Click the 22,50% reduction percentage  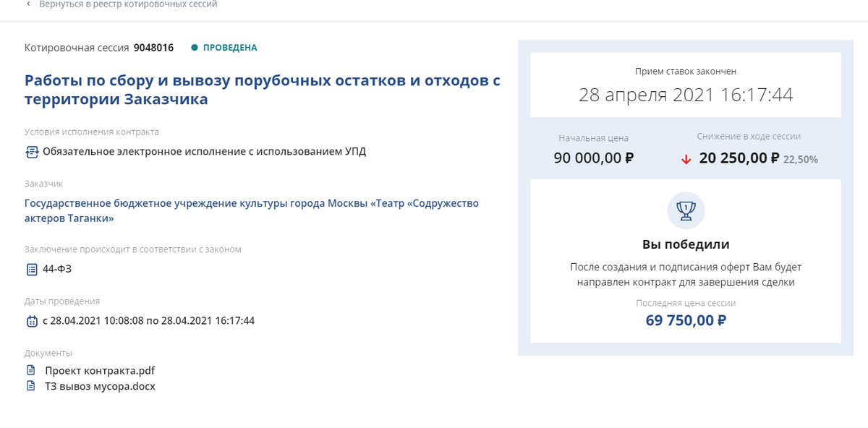(801, 159)
